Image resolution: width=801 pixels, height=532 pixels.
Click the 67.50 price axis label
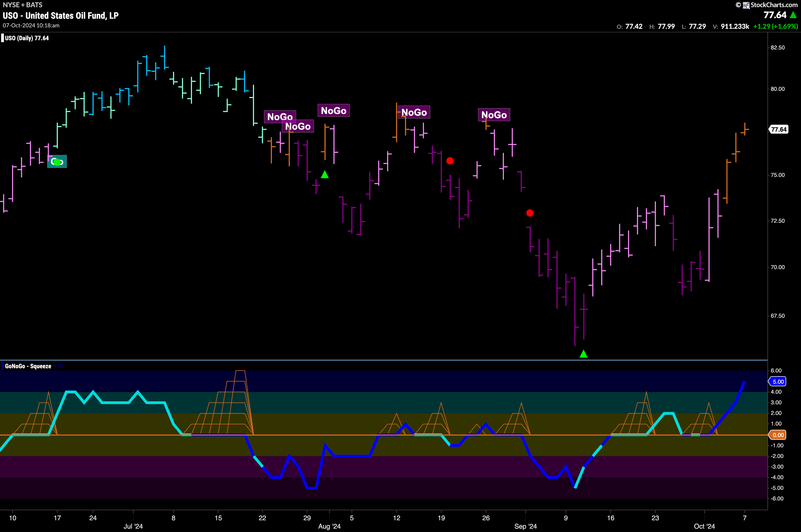[x=778, y=316]
